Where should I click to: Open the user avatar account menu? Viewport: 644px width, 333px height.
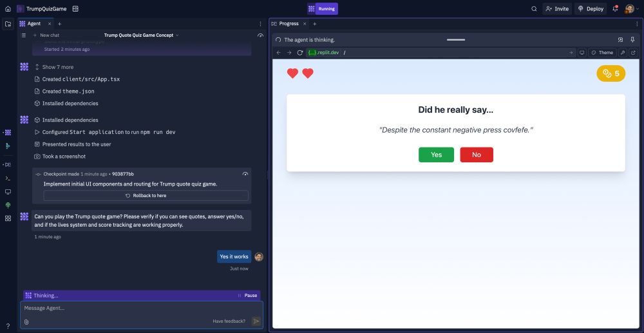[x=632, y=8]
